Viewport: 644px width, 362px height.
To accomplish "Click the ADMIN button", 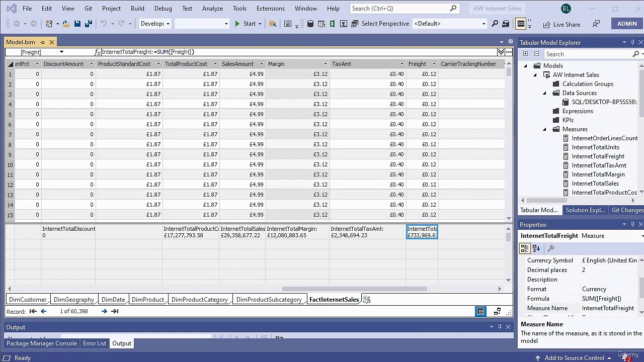I will [627, 24].
